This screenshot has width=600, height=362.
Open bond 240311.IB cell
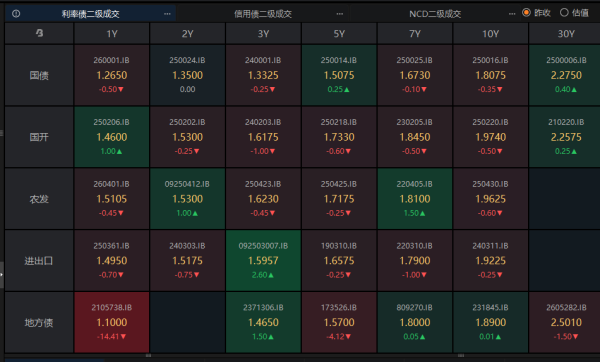coord(491,261)
